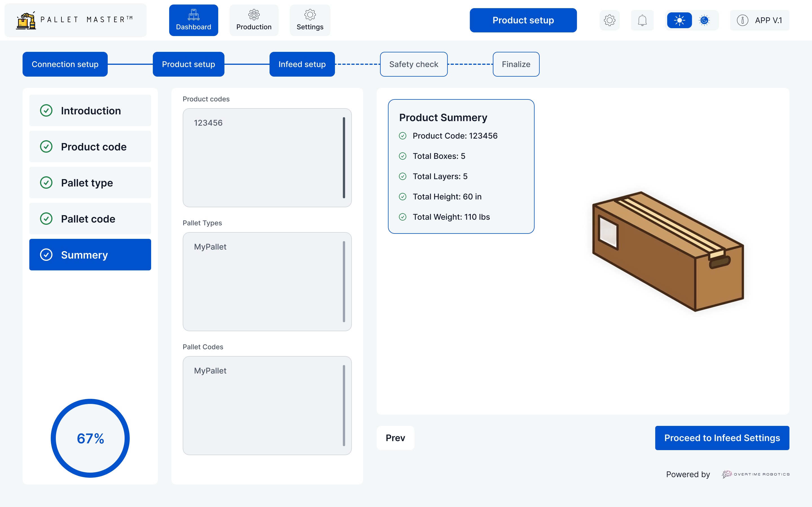The width and height of the screenshot is (812, 507).
Task: Click the 67% progress circle
Action: [90, 438]
